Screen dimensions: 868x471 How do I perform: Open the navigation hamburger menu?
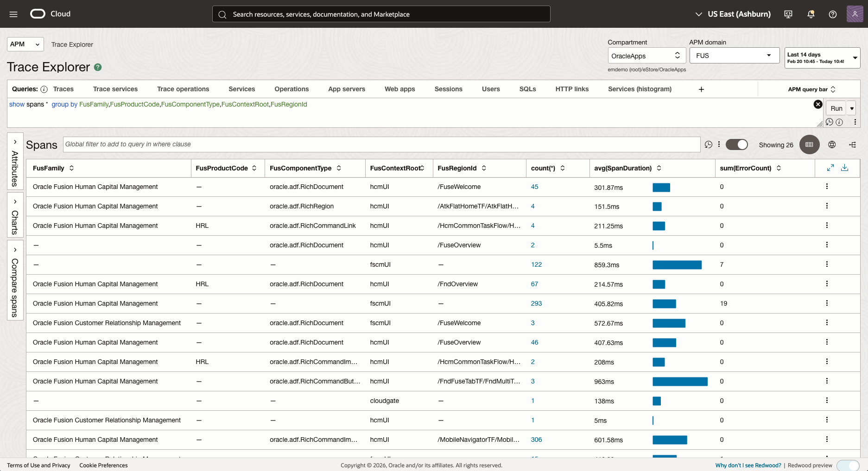pyautogui.click(x=13, y=14)
